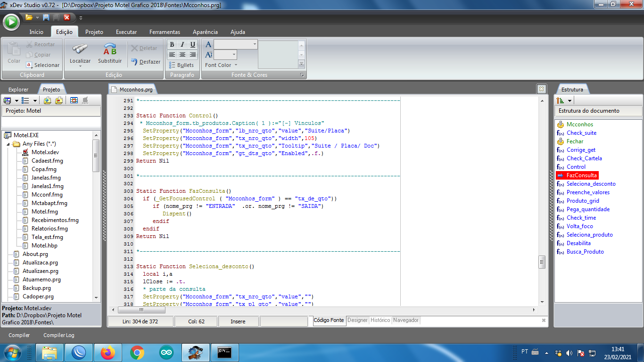Open the Compiler Log panel

click(59, 335)
